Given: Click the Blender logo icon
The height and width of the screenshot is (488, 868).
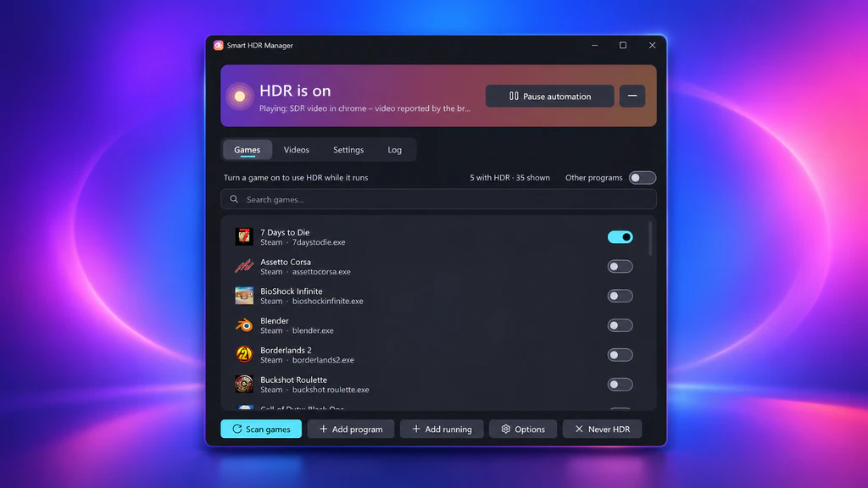Looking at the screenshot, I should click(243, 325).
